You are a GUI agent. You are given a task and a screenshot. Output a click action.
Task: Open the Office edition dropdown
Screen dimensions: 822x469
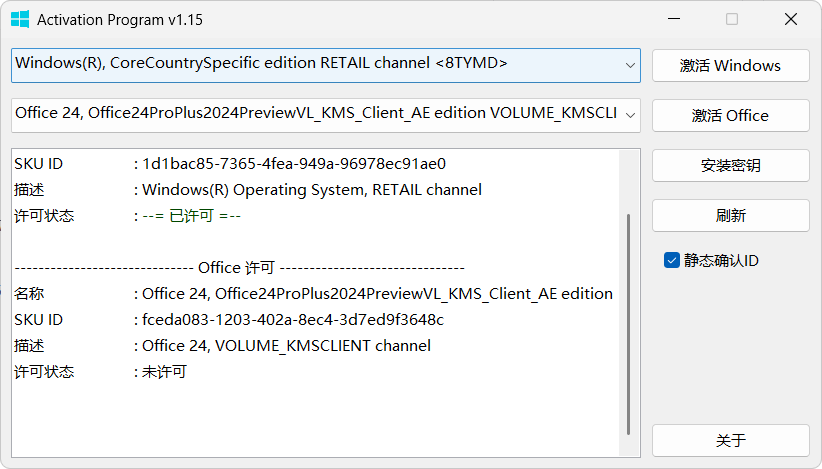coord(326,115)
